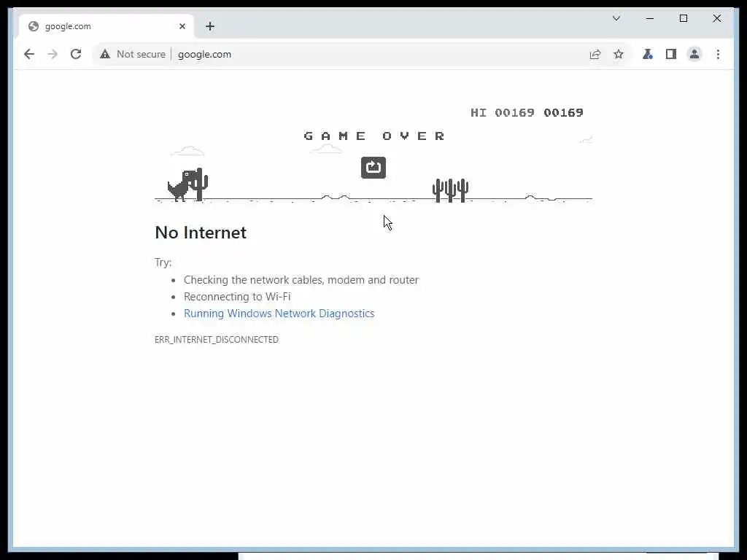This screenshot has width=747, height=560.
Task: Click the GAME OVER text
Action: (374, 136)
